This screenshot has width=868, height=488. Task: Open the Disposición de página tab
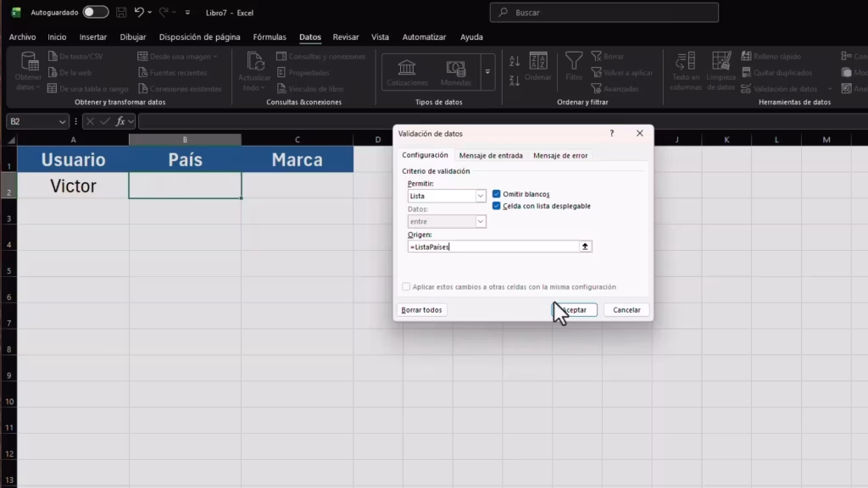(x=200, y=37)
